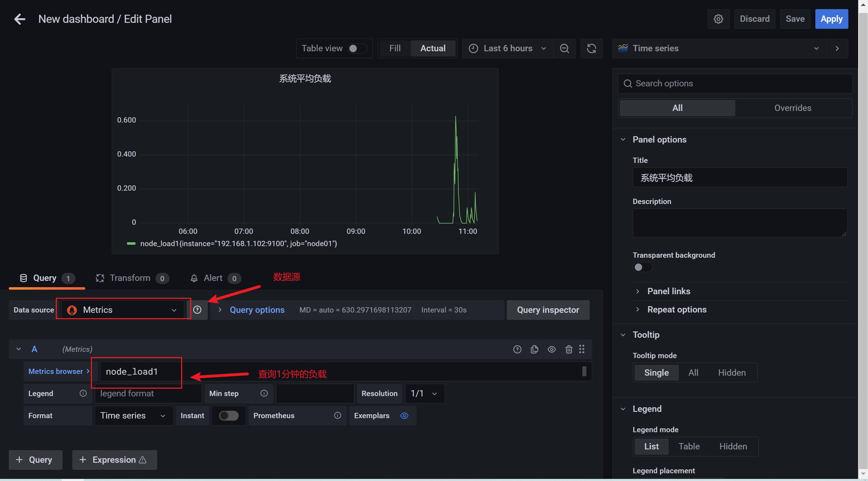Image resolution: width=868 pixels, height=481 pixels.
Task: Go back using the arrow icon
Action: point(20,19)
